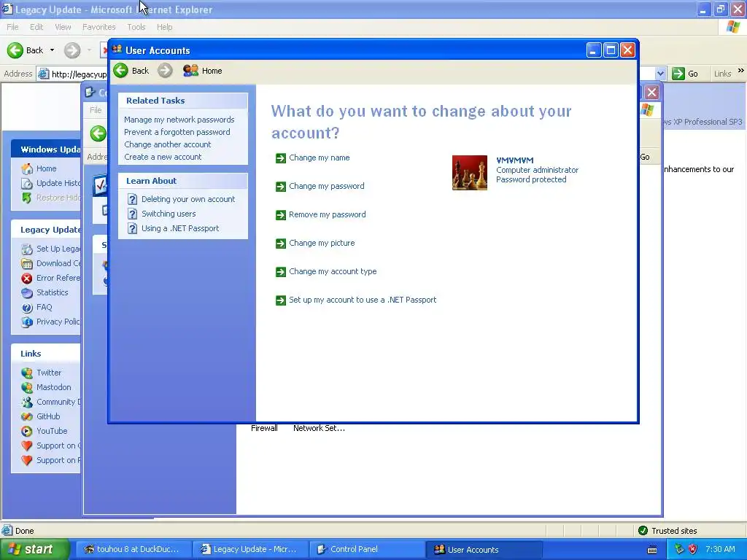The height and width of the screenshot is (560, 747).
Task: Click Home icon in Windows Update sidebar
Action: (27, 168)
